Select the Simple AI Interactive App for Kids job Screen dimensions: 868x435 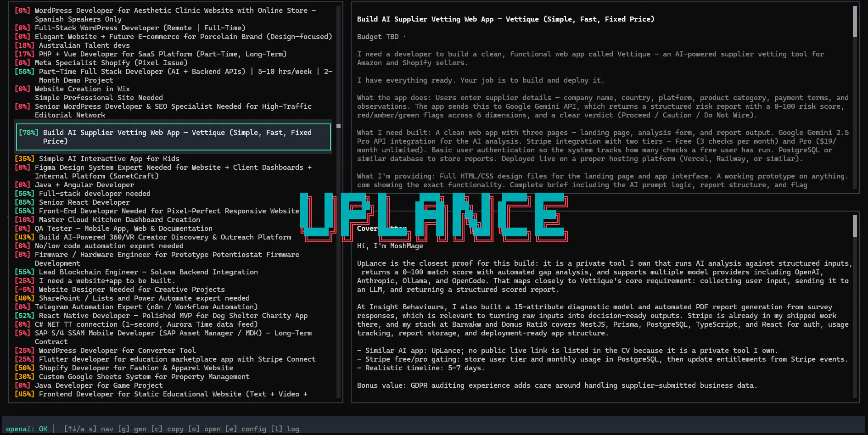tap(174, 159)
